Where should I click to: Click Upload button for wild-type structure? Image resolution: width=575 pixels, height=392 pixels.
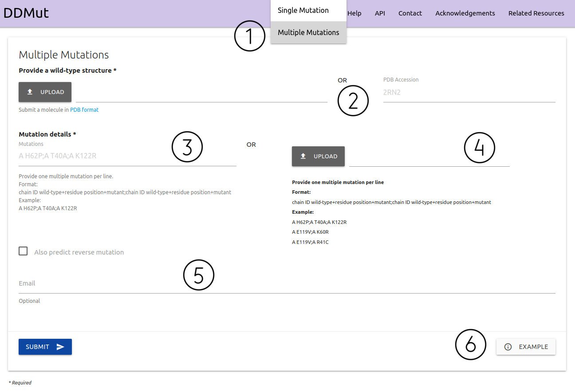45,92
